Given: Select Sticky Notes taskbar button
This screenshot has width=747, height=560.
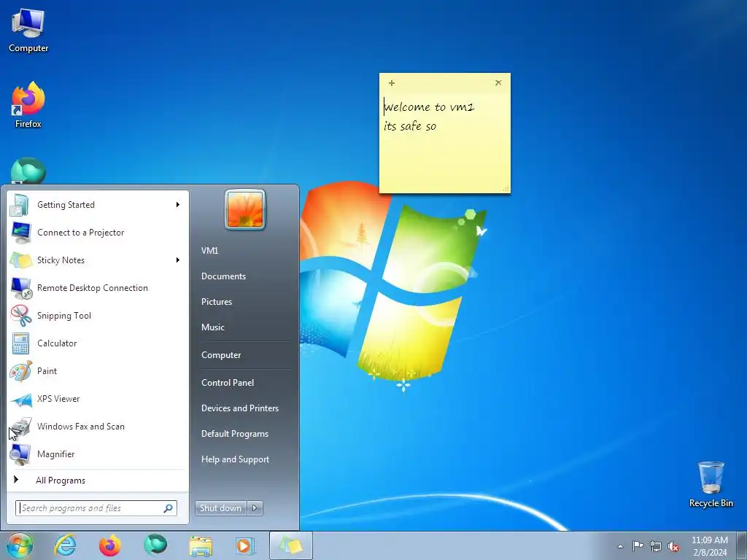Looking at the screenshot, I should pyautogui.click(x=291, y=545).
